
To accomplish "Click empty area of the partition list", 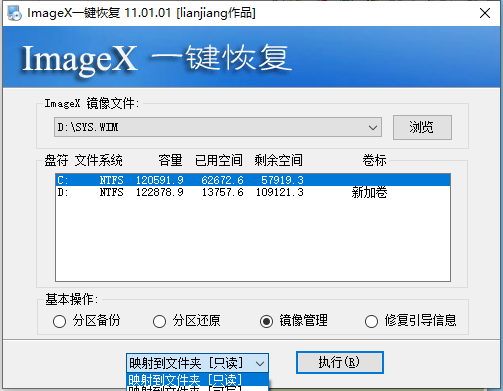I will [253, 240].
